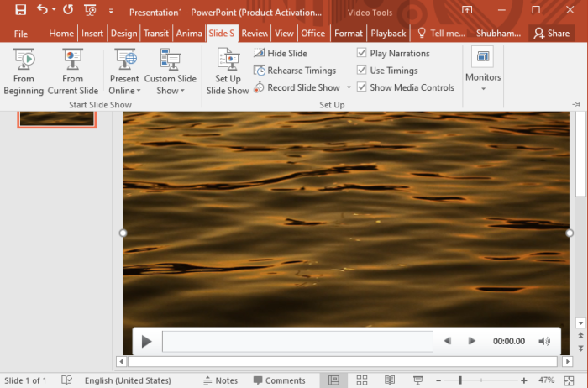
Task: Undo the last action
Action: [42, 9]
